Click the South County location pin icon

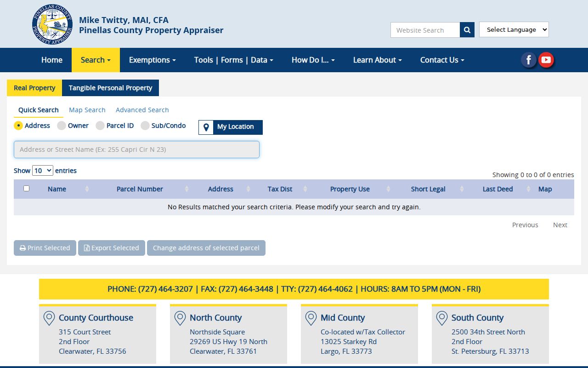pos(442,318)
